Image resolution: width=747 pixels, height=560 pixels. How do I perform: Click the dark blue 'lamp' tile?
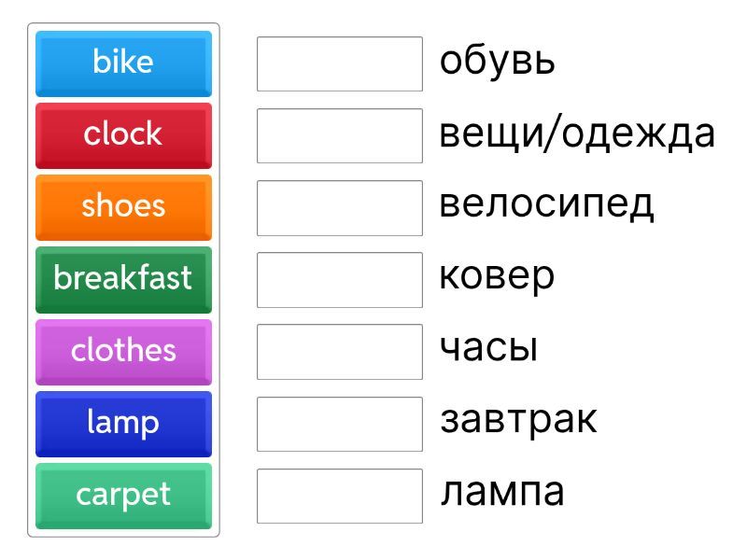(123, 423)
